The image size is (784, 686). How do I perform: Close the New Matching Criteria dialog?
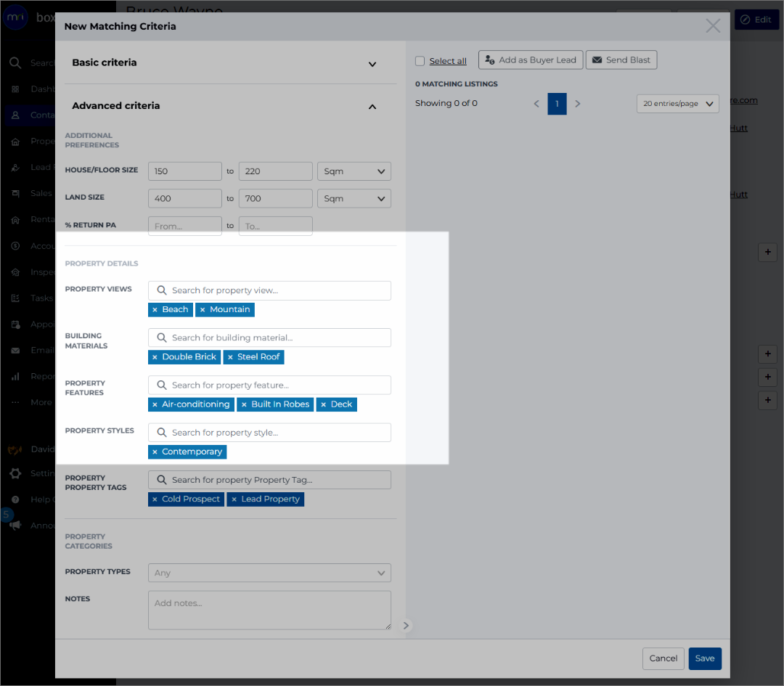tap(713, 25)
